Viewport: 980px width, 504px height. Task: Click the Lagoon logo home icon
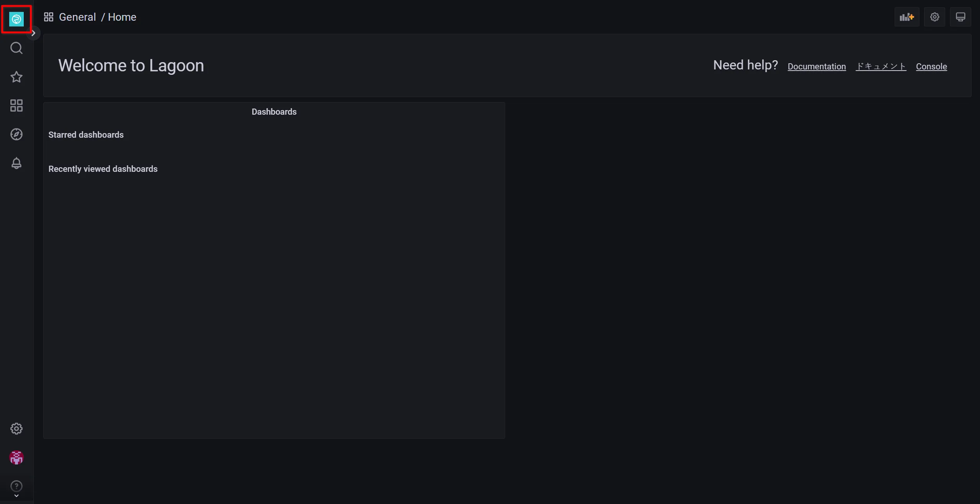coord(16,19)
